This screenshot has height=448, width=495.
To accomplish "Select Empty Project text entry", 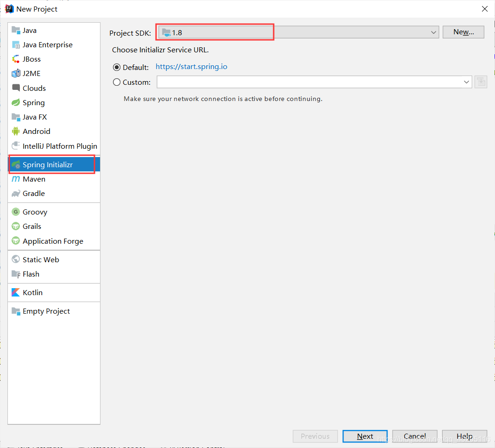I will pos(46,311).
